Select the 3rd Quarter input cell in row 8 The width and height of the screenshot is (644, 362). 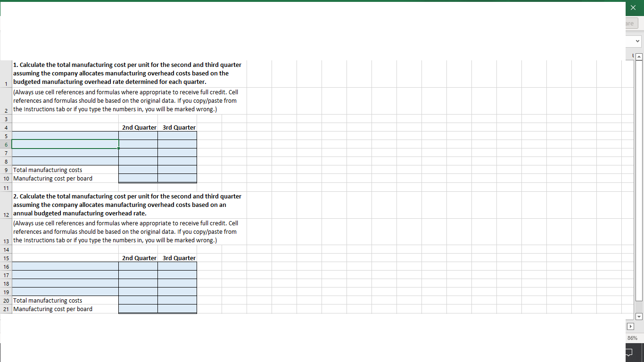click(x=177, y=161)
